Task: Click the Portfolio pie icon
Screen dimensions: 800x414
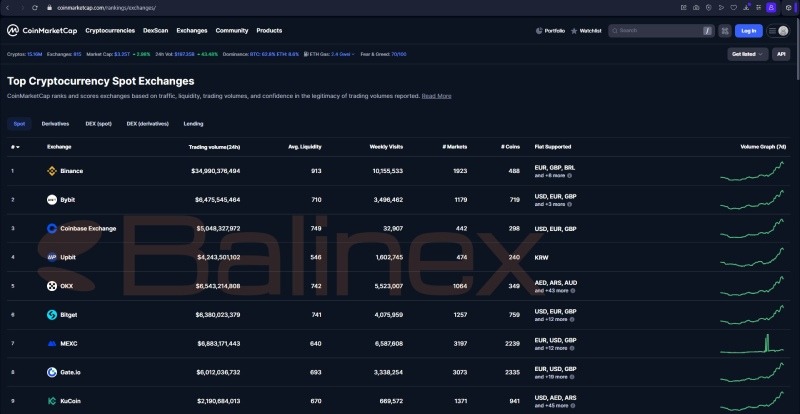Action: pyautogui.click(x=539, y=31)
